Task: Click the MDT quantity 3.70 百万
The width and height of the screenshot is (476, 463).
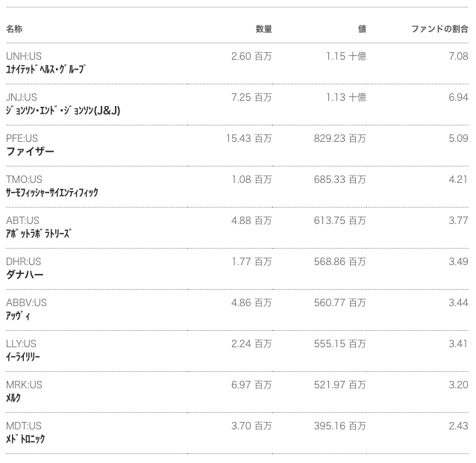Action: pos(251,426)
